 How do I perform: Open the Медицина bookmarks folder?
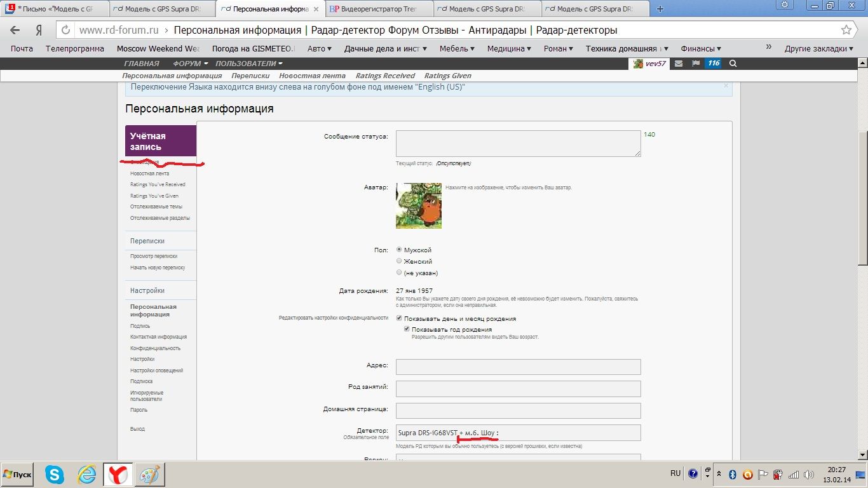[510, 48]
